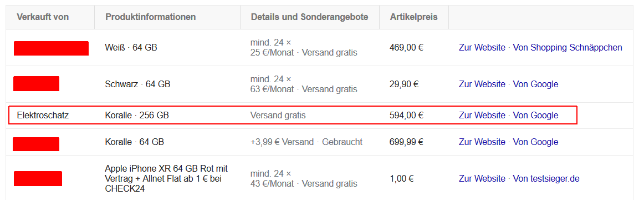
Task: Open Zur Website for CHECK24 iPhone offer
Action: tap(482, 178)
